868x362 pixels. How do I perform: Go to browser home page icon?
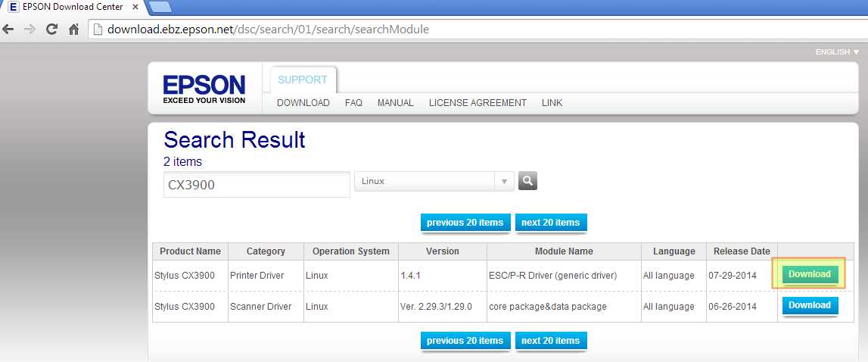click(x=73, y=30)
